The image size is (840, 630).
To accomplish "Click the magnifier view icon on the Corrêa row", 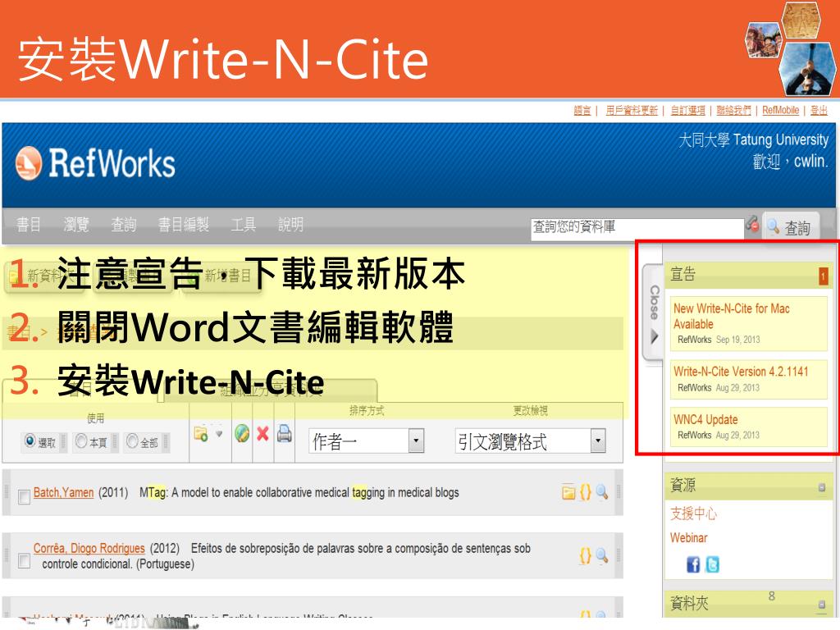I will click(601, 555).
